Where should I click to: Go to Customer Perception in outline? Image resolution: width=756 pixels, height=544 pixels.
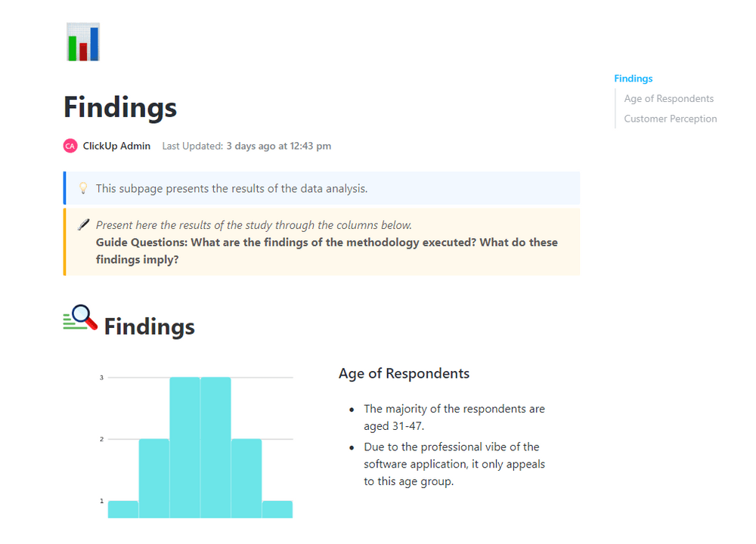coord(670,119)
